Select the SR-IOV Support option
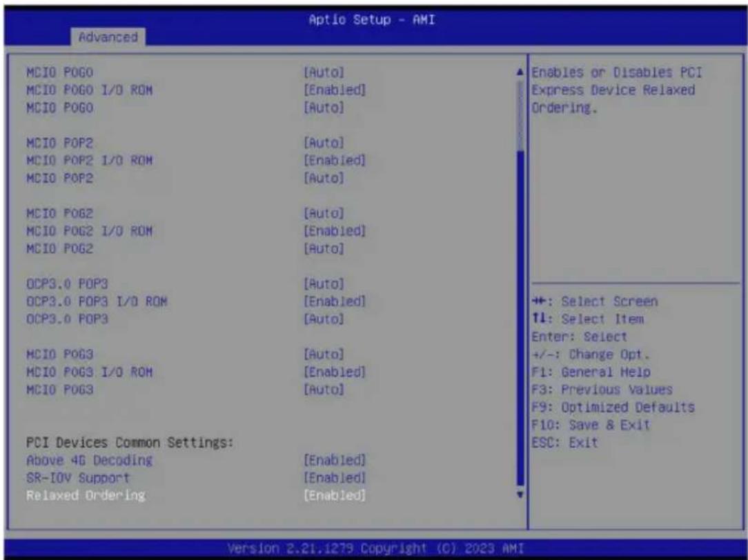 pyautogui.click(x=78, y=478)
